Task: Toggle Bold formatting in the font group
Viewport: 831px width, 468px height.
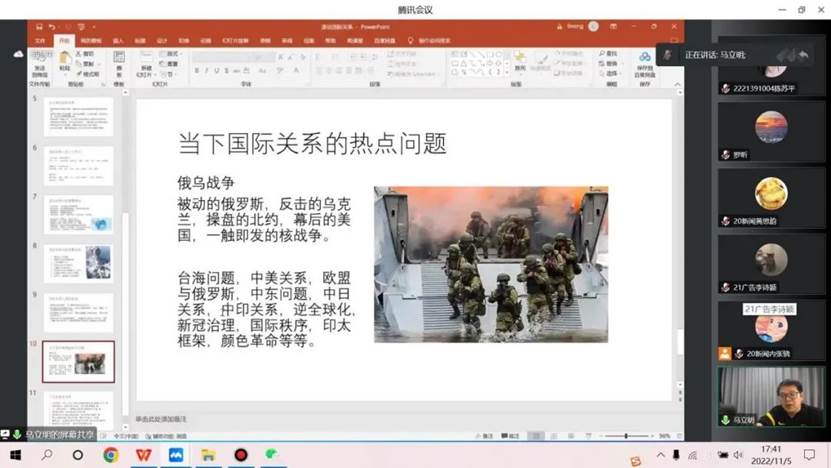Action: pos(197,70)
